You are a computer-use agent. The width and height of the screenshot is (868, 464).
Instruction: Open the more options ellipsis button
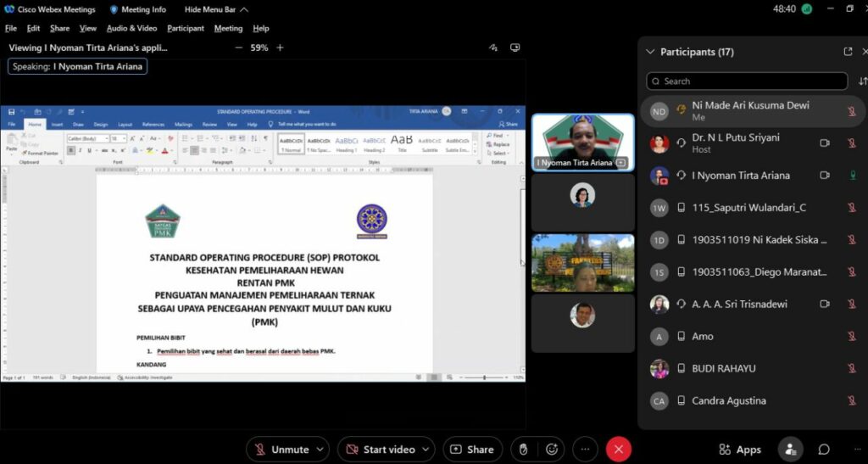click(x=585, y=450)
